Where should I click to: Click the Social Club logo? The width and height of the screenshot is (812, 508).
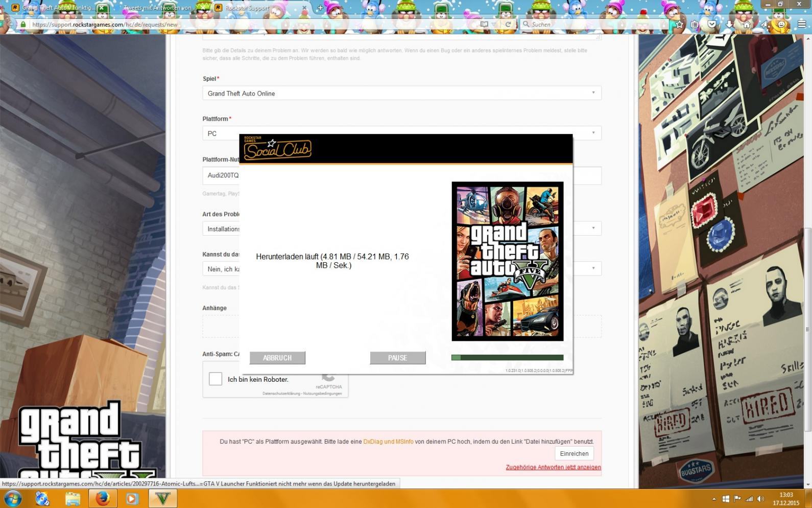click(278, 149)
